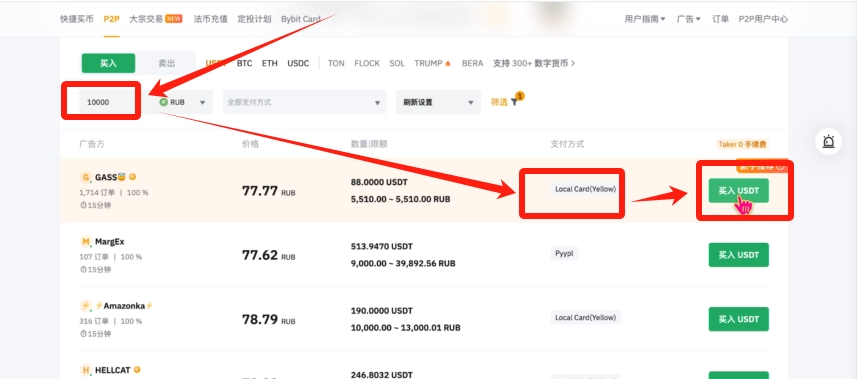Select TON coin tab
The image size is (857, 379).
click(x=336, y=63)
